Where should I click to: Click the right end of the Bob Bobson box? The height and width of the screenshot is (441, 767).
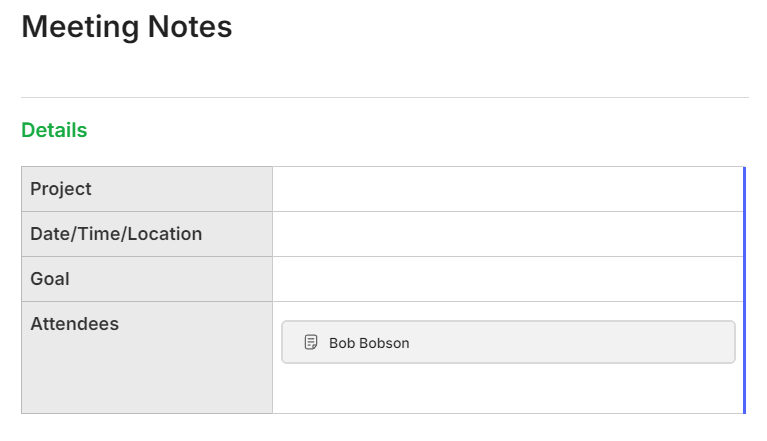point(724,342)
